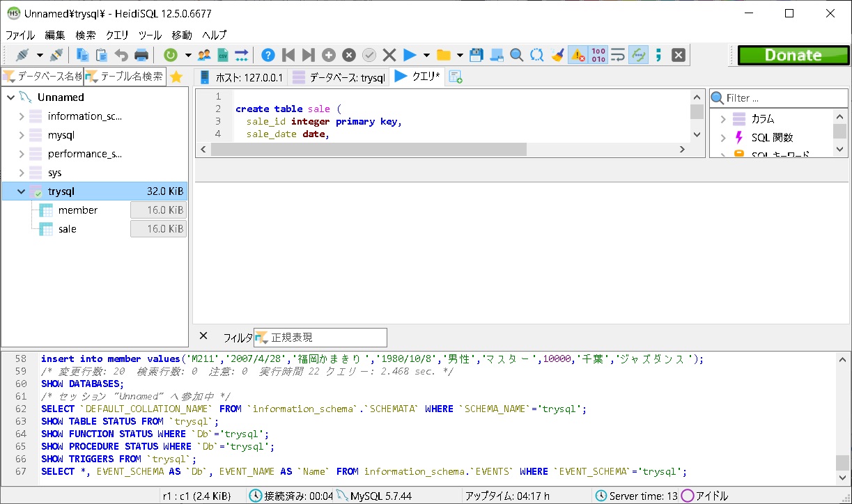
Task: Open the run query dropdown arrow
Action: (x=426, y=55)
